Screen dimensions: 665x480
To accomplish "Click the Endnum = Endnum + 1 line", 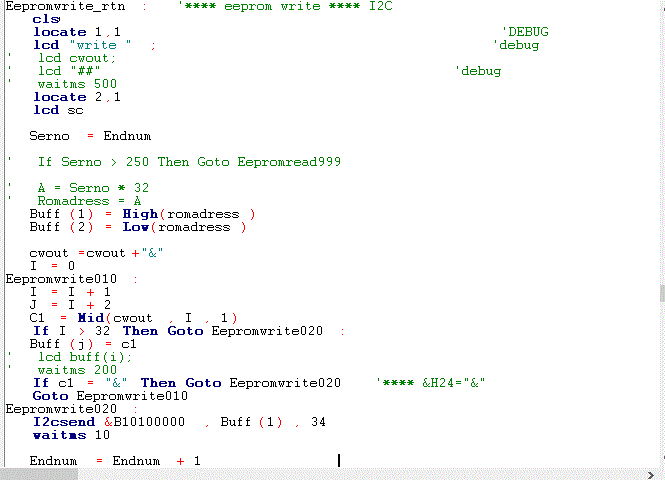I will pos(115,461).
